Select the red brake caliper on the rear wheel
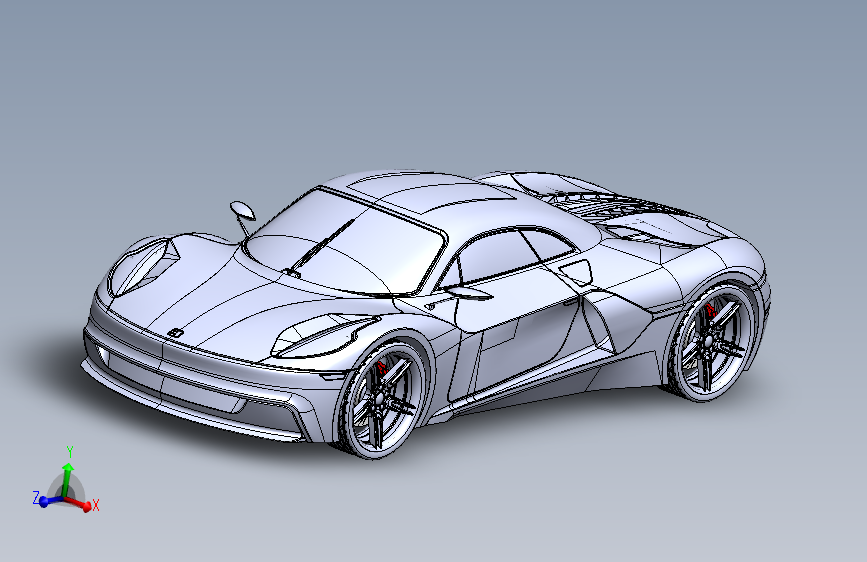 pos(710,310)
